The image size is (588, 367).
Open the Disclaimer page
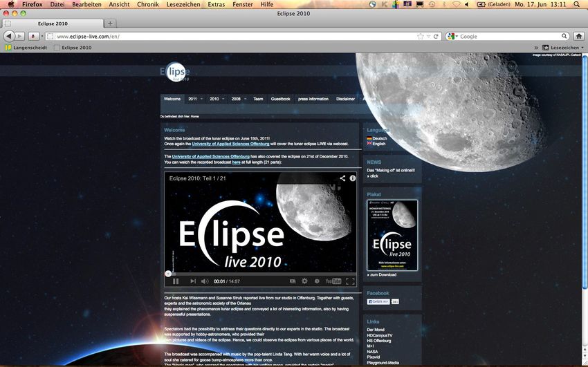345,99
